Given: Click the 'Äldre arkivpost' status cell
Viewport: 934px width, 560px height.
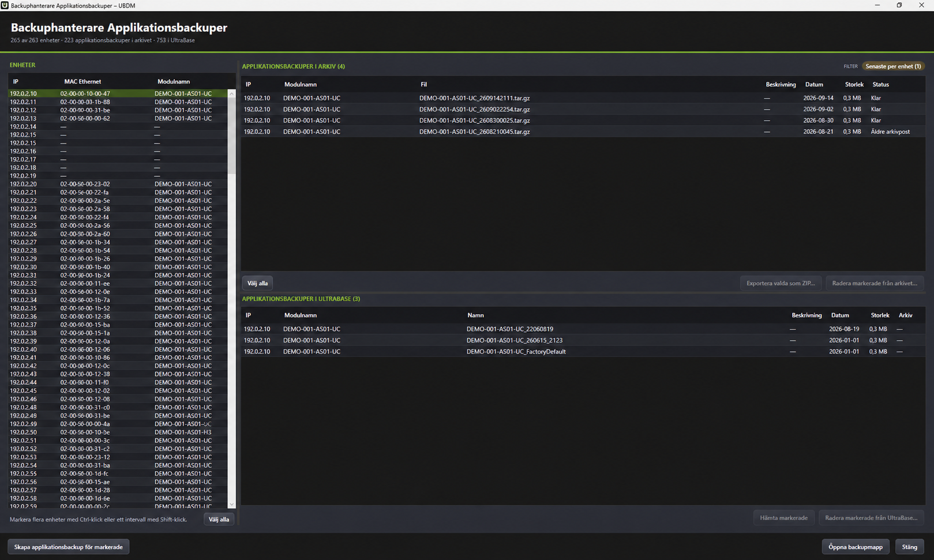Looking at the screenshot, I should [890, 131].
